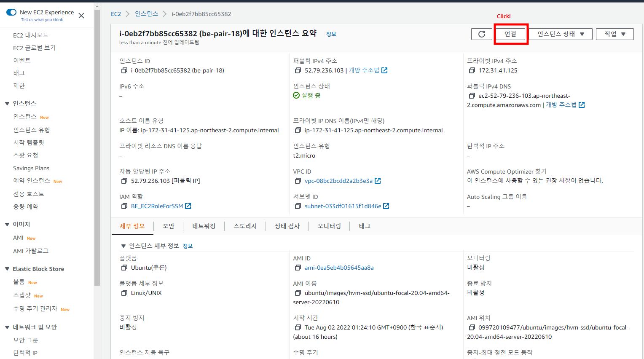
Task: Copy the subnet ID subnet-033df01615f1d846e
Action: 298,206
